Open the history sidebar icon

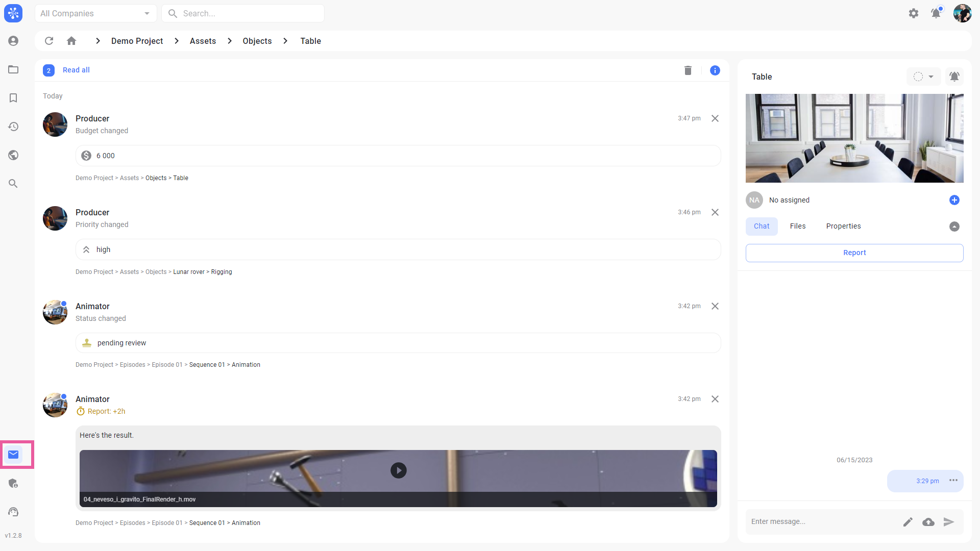(x=13, y=127)
